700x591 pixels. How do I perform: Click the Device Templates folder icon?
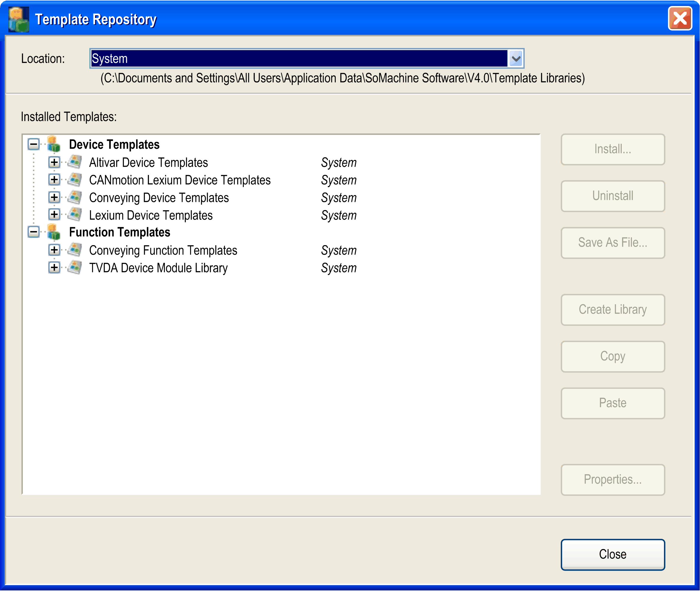(x=54, y=144)
